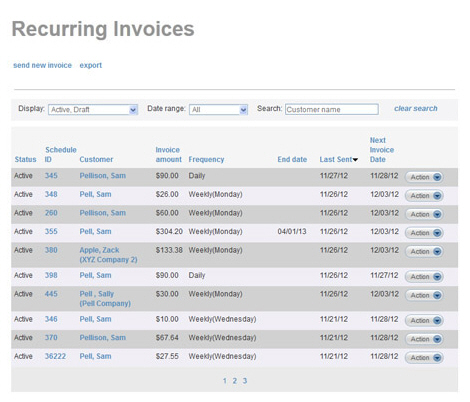Screen dimensions: 470x402
Task: Open schedule ID 345 link
Action: [51, 176]
